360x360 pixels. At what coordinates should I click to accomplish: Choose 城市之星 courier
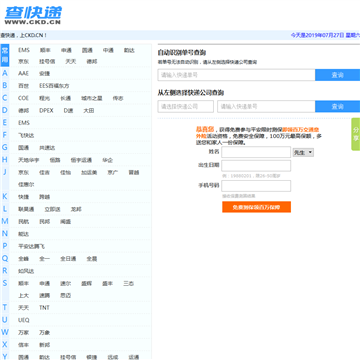point(92,98)
